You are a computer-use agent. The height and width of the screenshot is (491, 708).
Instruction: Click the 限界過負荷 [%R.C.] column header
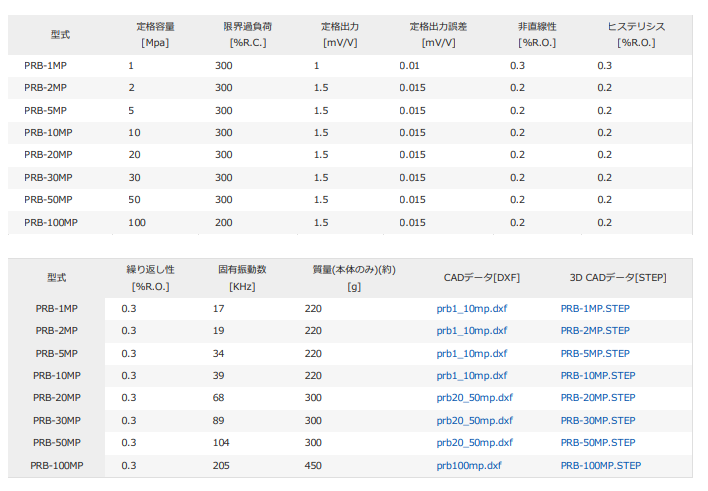pos(248,35)
